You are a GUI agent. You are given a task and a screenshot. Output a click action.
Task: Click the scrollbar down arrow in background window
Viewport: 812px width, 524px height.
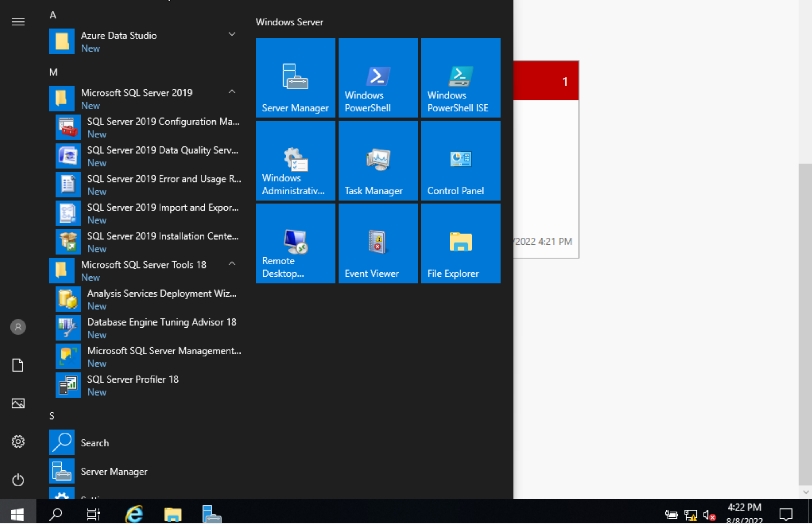click(805, 492)
